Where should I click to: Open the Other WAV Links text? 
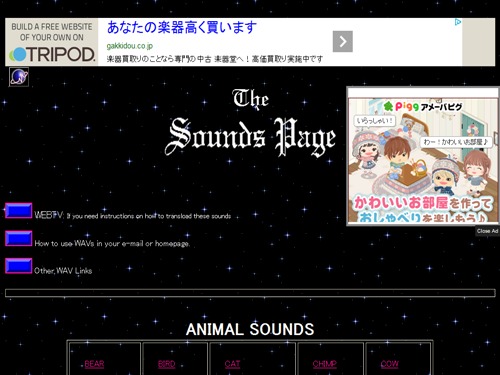tap(63, 271)
